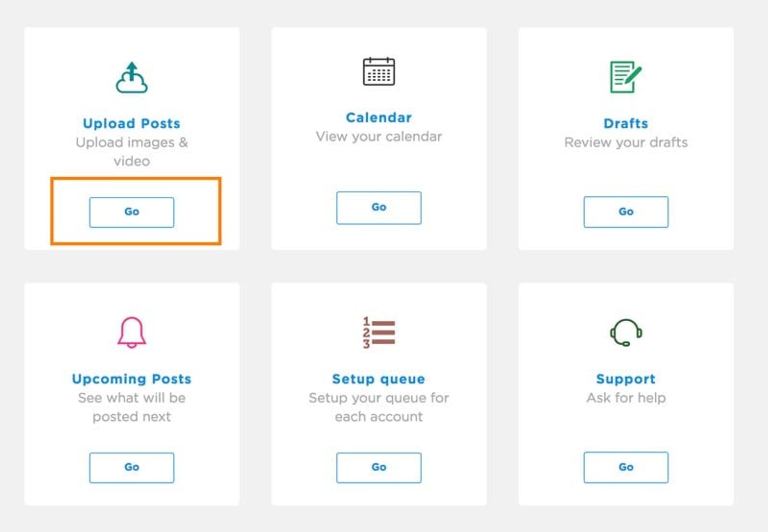This screenshot has height=532, width=768.
Task: Click the support headset icon
Action: pos(626,332)
